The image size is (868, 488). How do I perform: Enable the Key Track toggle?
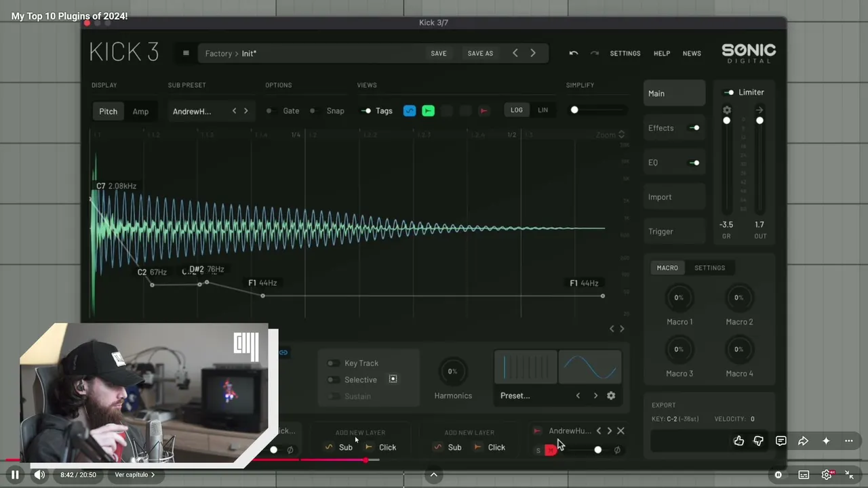[333, 363]
